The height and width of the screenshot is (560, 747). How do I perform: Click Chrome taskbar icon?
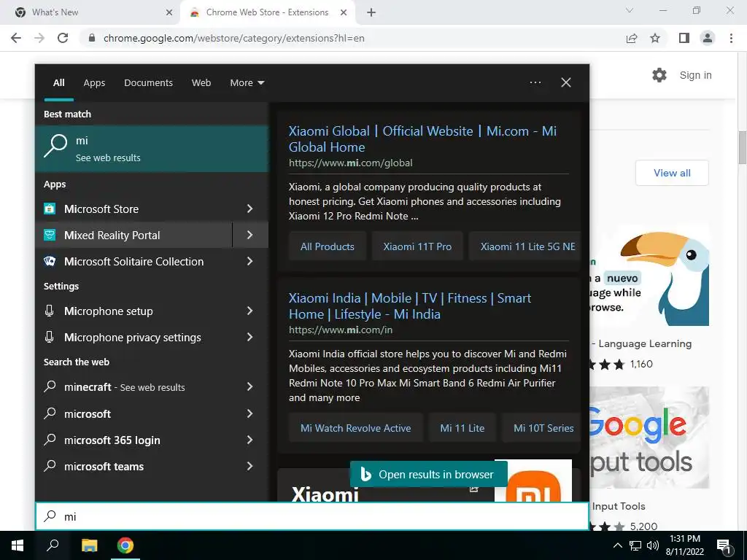tap(125, 545)
